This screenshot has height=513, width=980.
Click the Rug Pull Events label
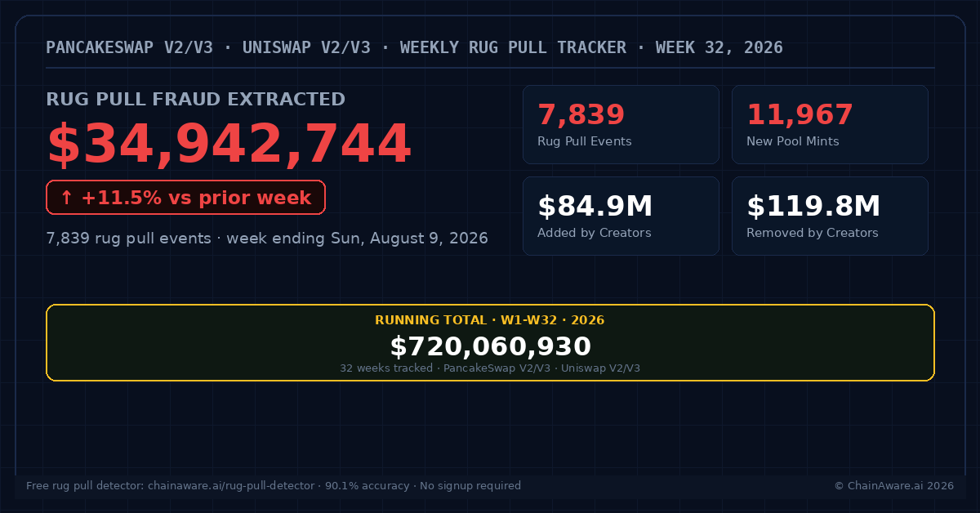pyautogui.click(x=585, y=141)
